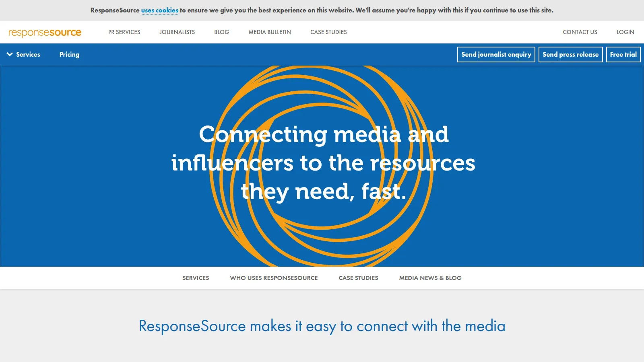Image resolution: width=644 pixels, height=362 pixels.
Task: Select Pricing in the blue bar
Action: (69, 54)
